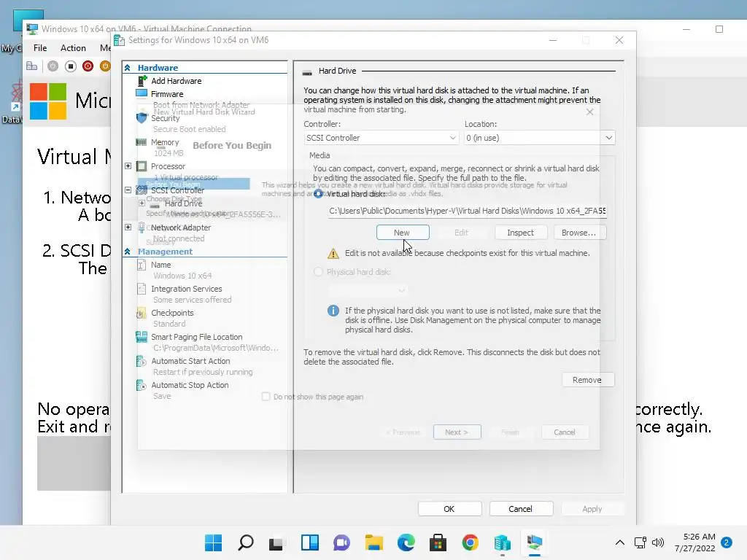Click the Integration Services icon

tap(142, 289)
